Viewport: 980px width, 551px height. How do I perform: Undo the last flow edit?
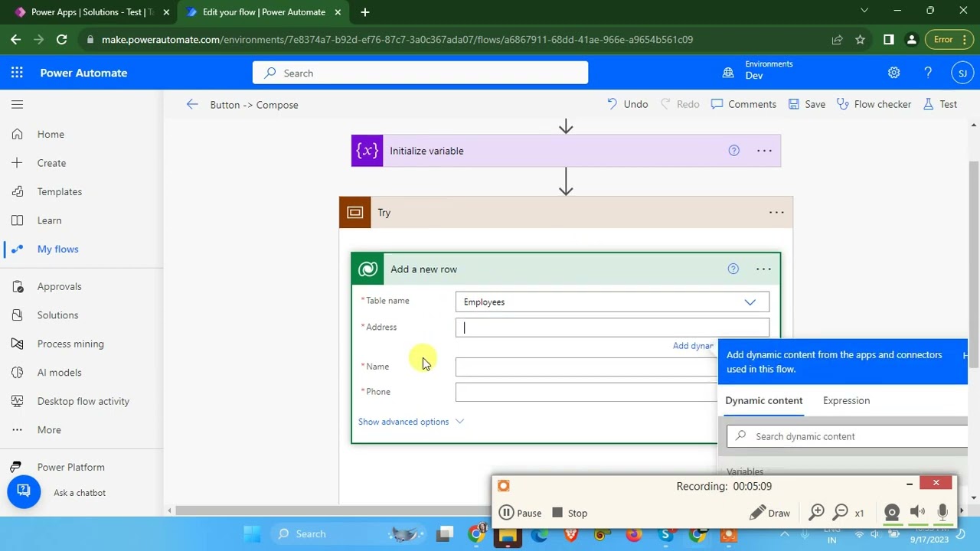click(x=627, y=104)
